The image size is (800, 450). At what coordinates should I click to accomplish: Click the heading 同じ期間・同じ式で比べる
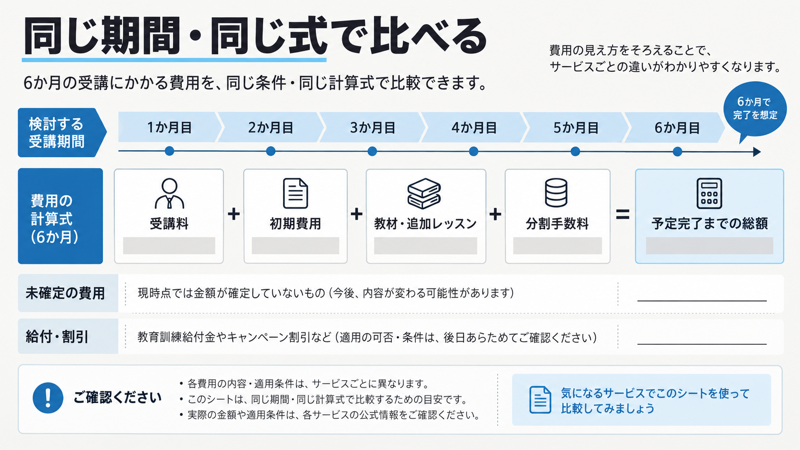pyautogui.click(x=254, y=36)
